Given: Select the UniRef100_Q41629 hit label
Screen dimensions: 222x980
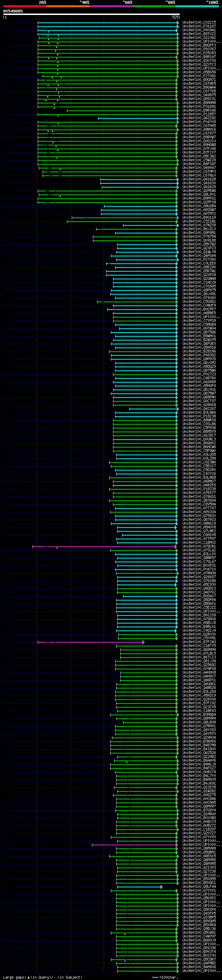Looking at the screenshot, I should pos(199,187).
